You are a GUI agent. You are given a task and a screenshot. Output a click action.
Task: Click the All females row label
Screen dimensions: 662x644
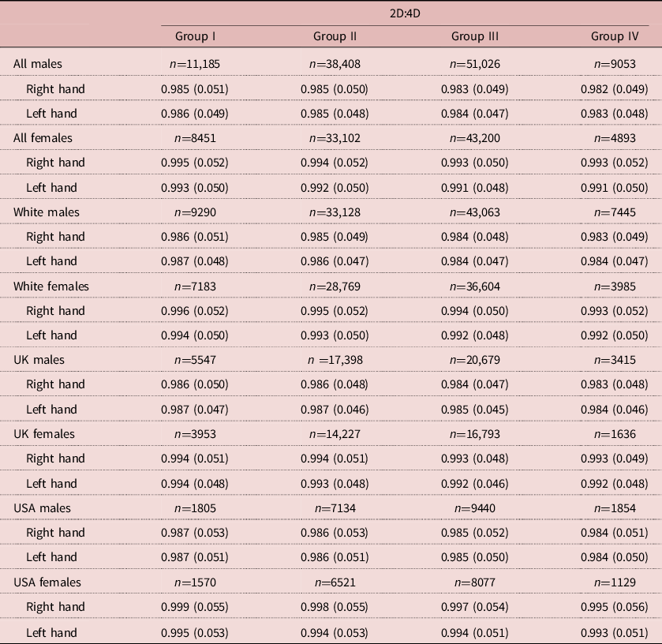click(x=43, y=138)
